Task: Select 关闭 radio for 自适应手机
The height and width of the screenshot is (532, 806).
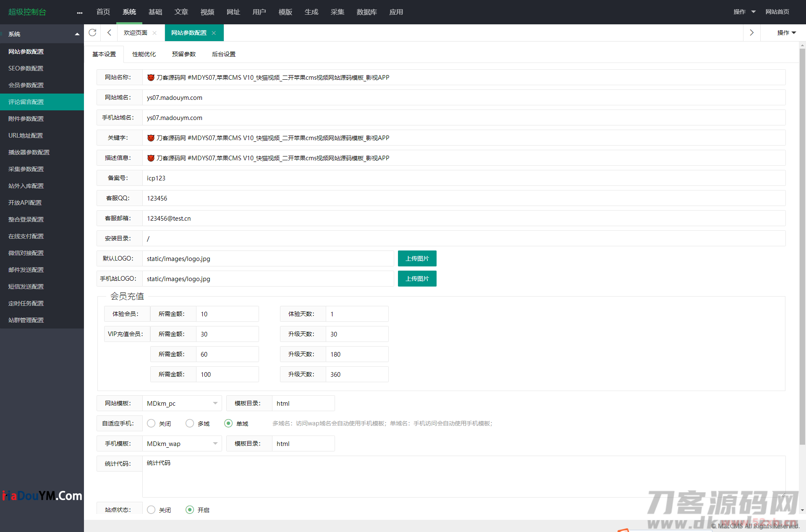Action: tap(151, 423)
